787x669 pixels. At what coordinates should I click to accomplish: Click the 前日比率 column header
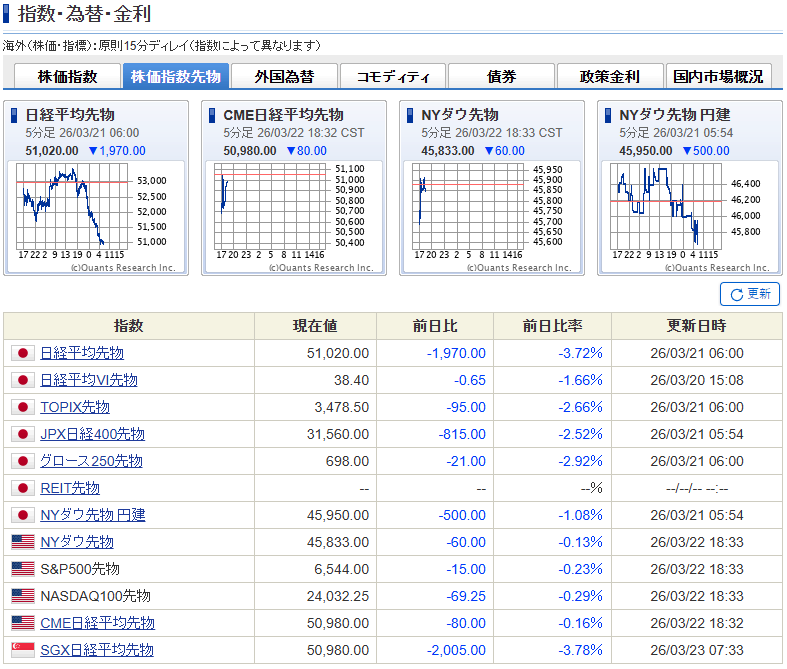553,326
